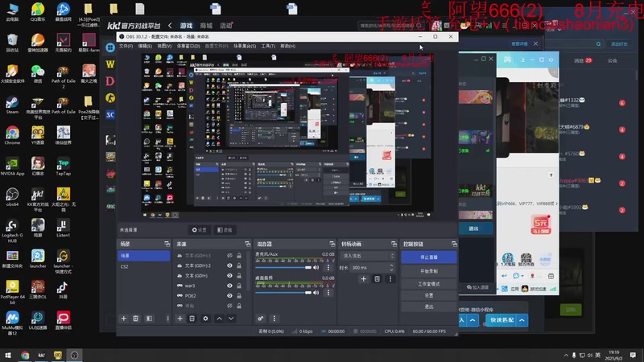
Task: Click the source filters button above the docks
Action: click(x=225, y=230)
